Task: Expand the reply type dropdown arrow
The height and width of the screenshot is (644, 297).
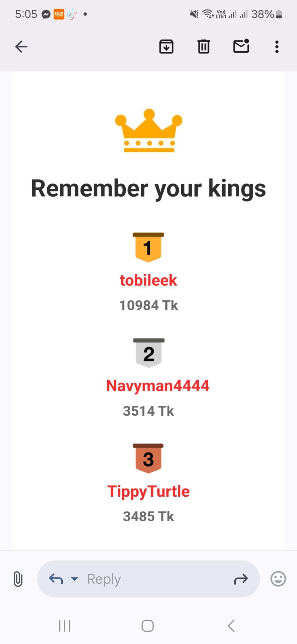Action: pyautogui.click(x=74, y=579)
